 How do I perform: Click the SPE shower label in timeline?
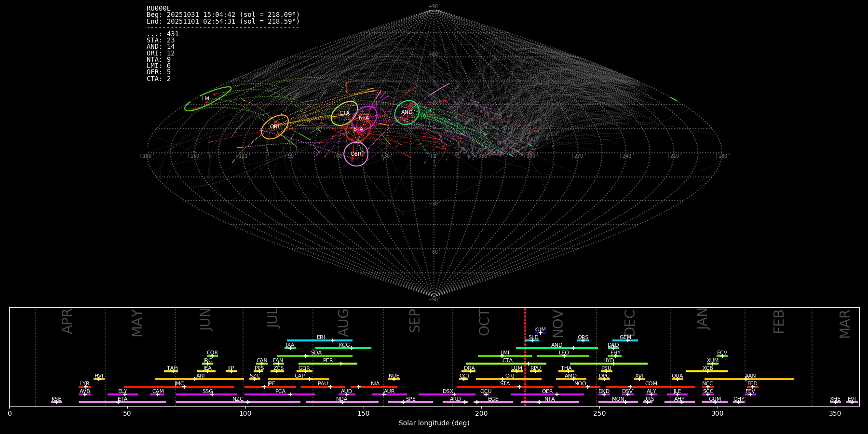pos(410,399)
